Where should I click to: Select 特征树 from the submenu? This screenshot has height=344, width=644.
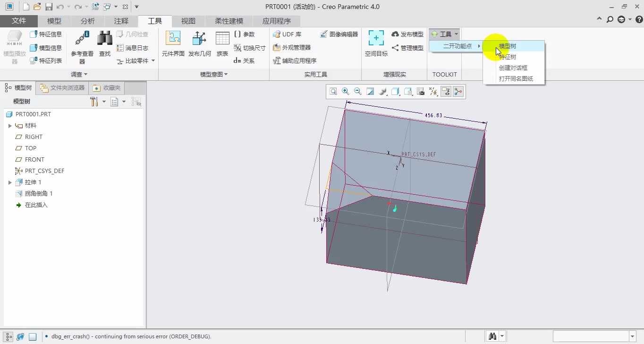(x=508, y=57)
